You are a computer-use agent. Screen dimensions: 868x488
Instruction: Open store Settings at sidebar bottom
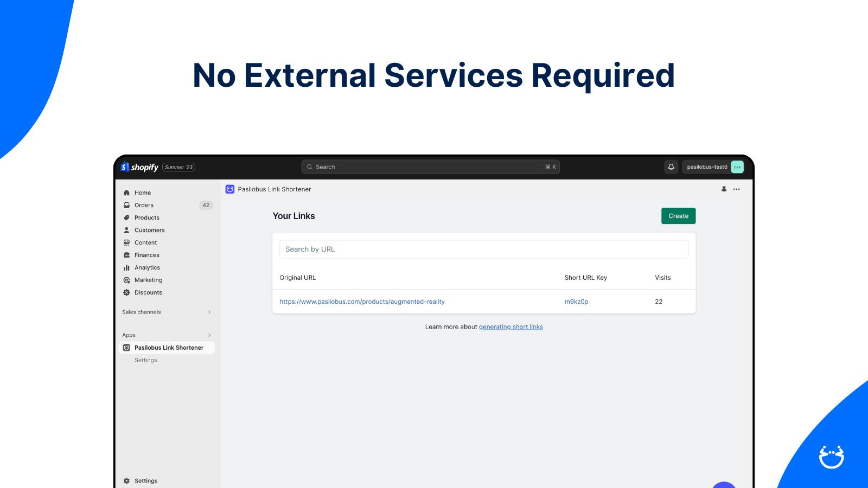(x=146, y=480)
